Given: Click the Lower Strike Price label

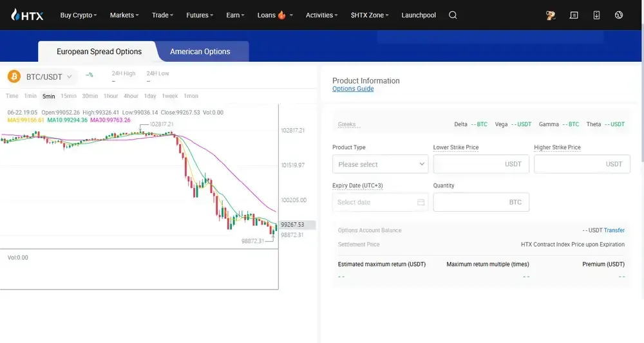Looking at the screenshot, I should [456, 147].
